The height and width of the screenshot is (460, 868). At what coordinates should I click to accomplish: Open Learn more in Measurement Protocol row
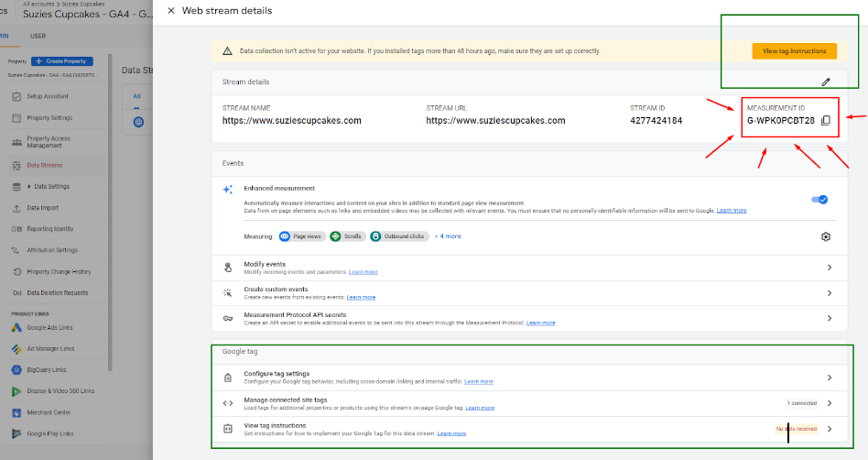541,323
